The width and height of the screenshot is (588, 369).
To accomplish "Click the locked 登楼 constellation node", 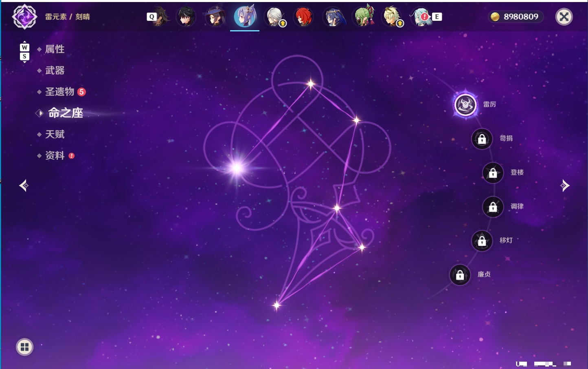I will 493,173.
